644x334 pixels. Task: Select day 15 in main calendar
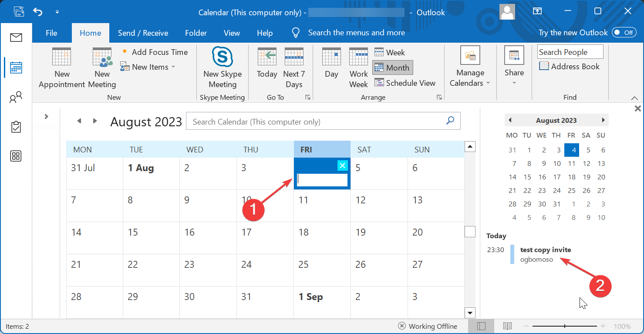click(151, 239)
